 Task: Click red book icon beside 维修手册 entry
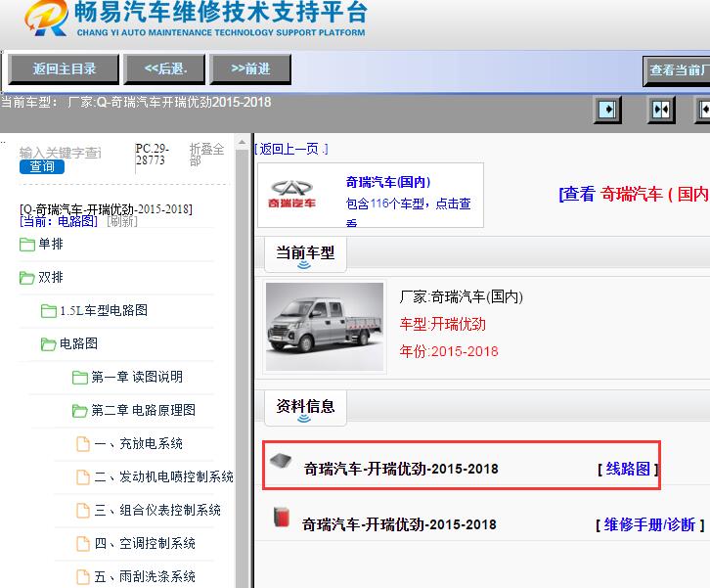tap(282, 517)
